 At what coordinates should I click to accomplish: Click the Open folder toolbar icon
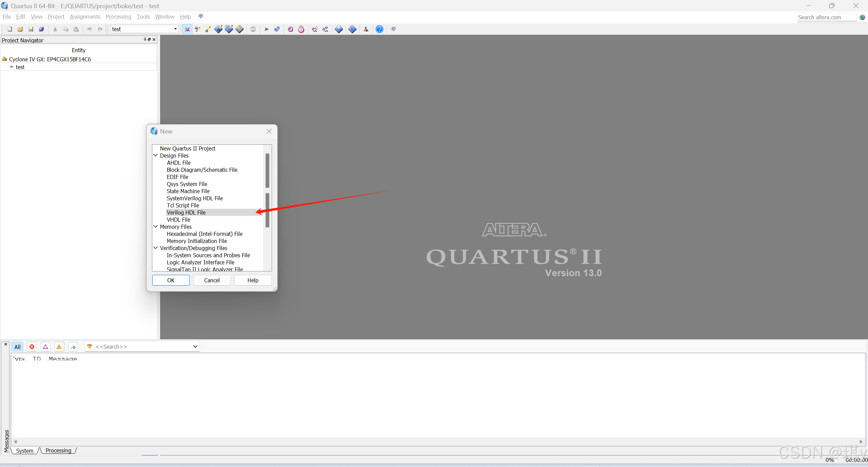pos(20,29)
